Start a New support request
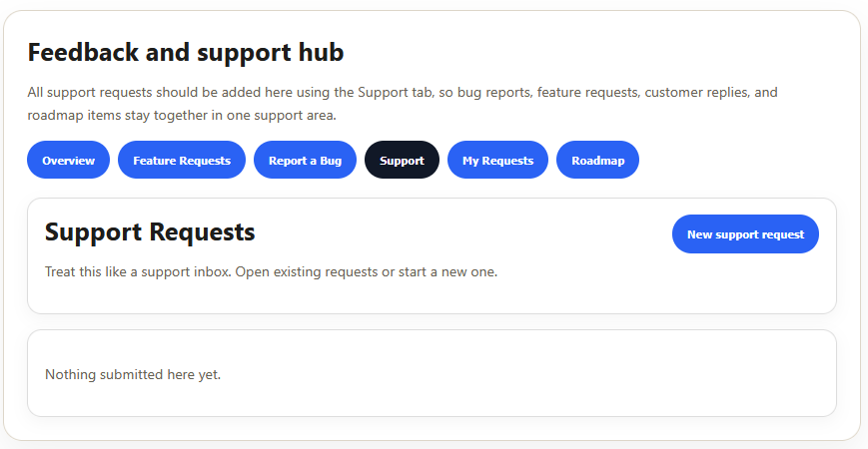The height and width of the screenshot is (449, 868). (745, 233)
